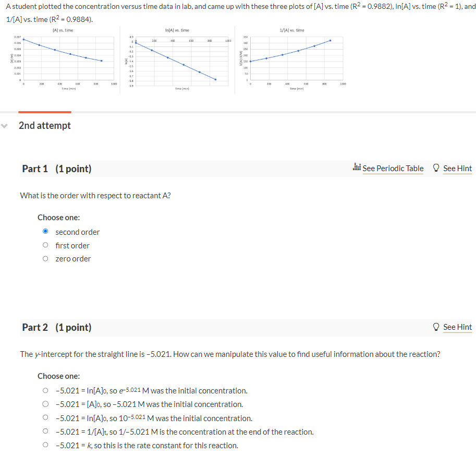Screen dimensions: 476x455
Task: Choose the answer about 1/-5.021 M end concentration
Action: [45, 432]
